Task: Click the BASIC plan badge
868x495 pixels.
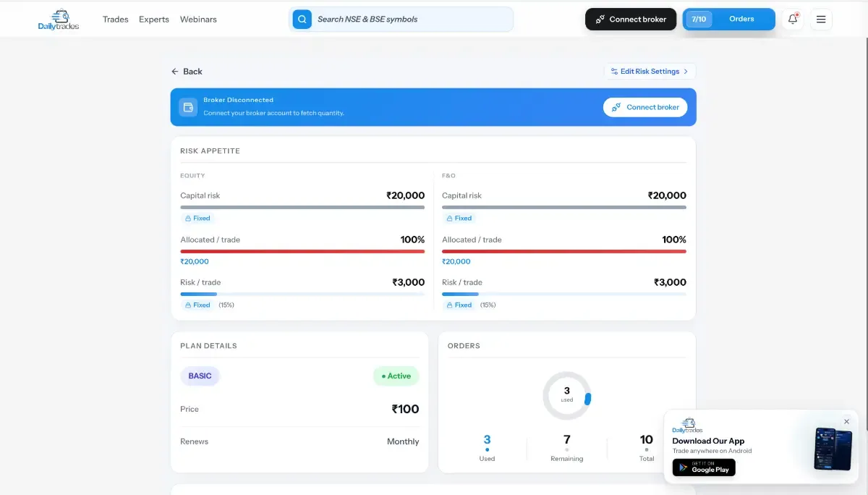Action: click(200, 376)
